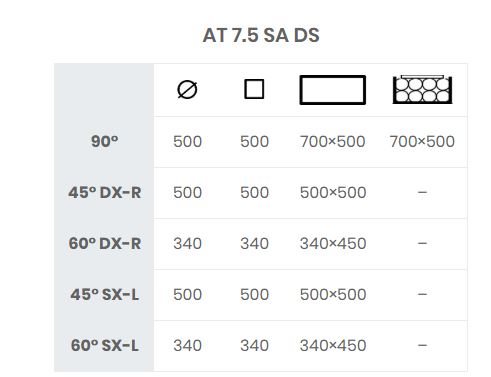Image resolution: width=491 pixels, height=377 pixels.
Task: Click the bundle dash in 45° DX-R row
Action: pos(422,192)
